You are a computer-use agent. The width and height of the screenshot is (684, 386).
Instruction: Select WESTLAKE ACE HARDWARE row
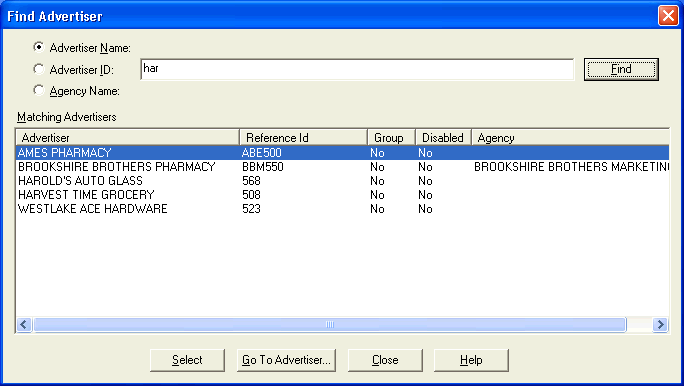pyautogui.click(x=342, y=208)
